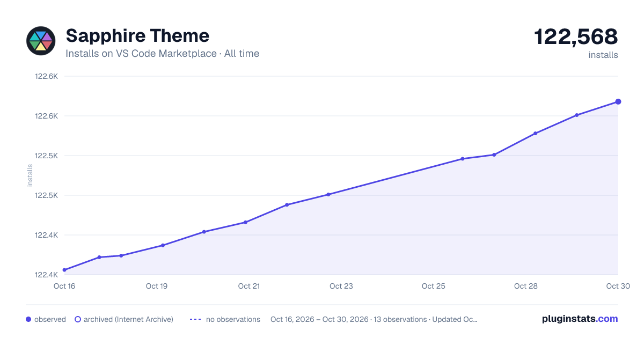The height and width of the screenshot is (338, 644).
Task: Click the Oct 21 axis label
Action: pos(249,286)
